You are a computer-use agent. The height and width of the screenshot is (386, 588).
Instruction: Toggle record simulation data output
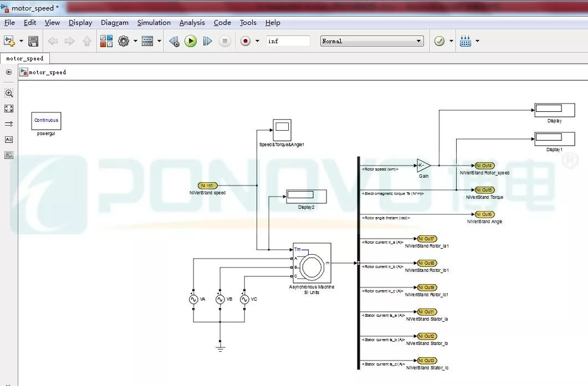pyautogui.click(x=244, y=40)
